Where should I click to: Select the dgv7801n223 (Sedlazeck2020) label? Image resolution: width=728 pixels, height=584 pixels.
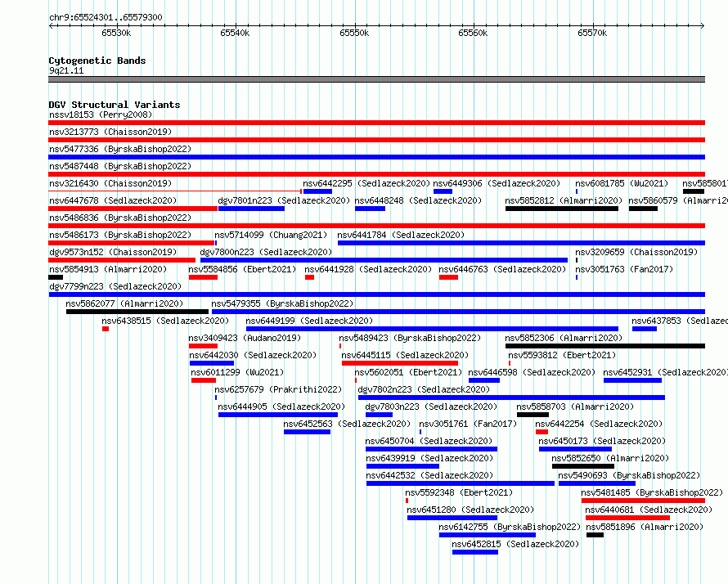click(x=284, y=200)
